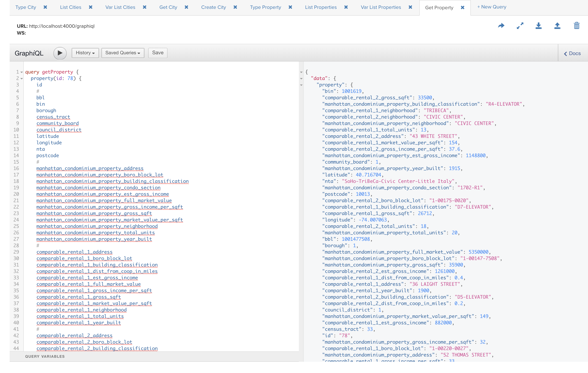This screenshot has width=588, height=373.
Task: Click the nta value SoHo-TriBeCa-Civic Center-Little Italy
Action: [x=398, y=181]
